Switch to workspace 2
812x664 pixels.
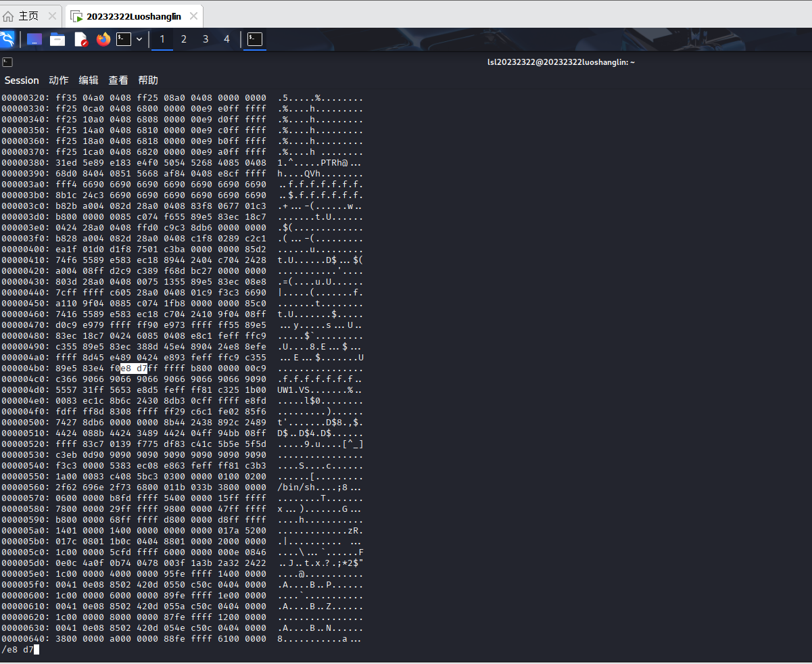click(183, 39)
